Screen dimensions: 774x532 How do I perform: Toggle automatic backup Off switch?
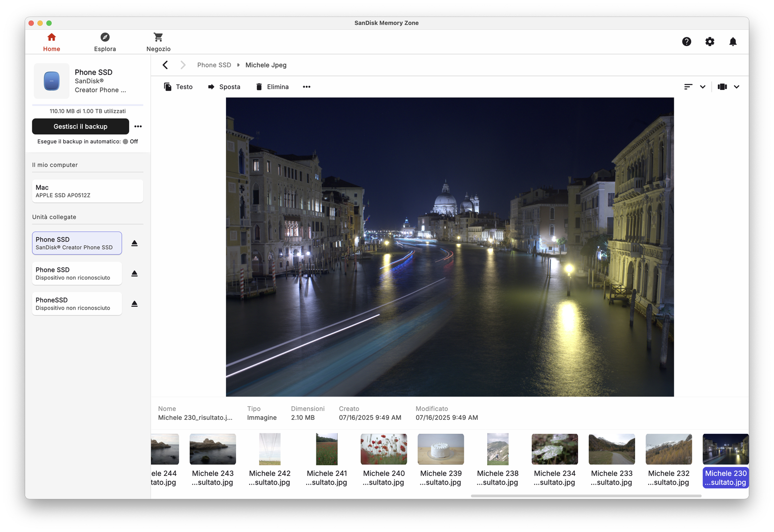(126, 142)
